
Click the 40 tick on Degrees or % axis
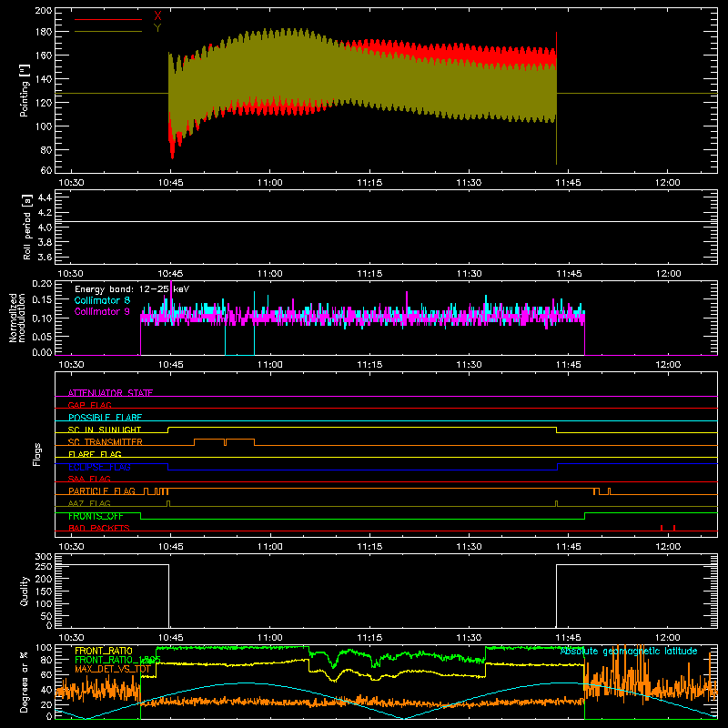point(46,691)
